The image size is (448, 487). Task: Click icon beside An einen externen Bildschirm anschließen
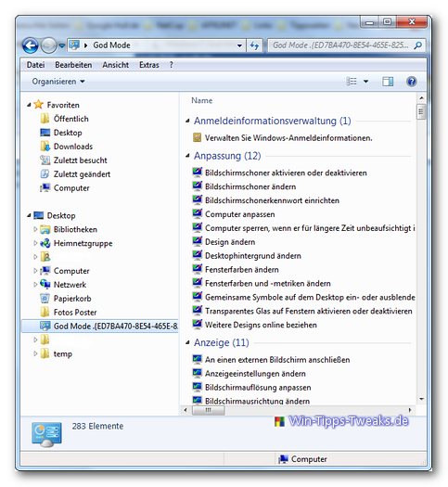click(x=198, y=359)
